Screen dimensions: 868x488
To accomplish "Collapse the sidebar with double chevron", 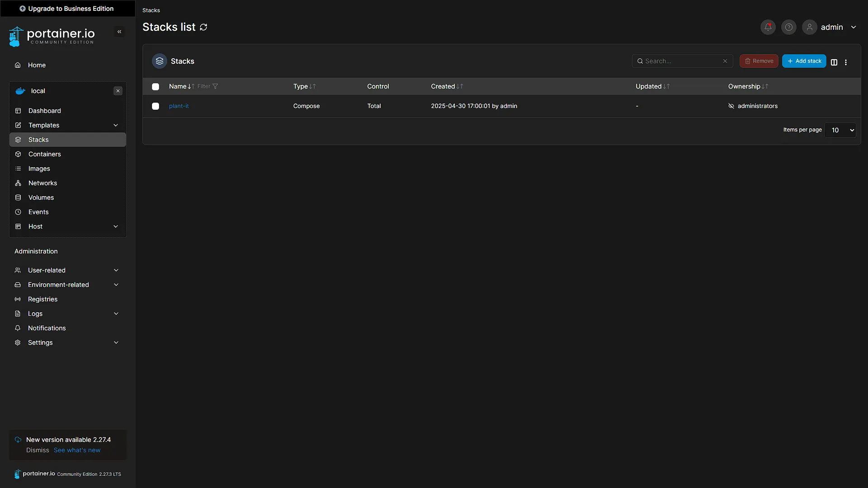I will pyautogui.click(x=119, y=32).
